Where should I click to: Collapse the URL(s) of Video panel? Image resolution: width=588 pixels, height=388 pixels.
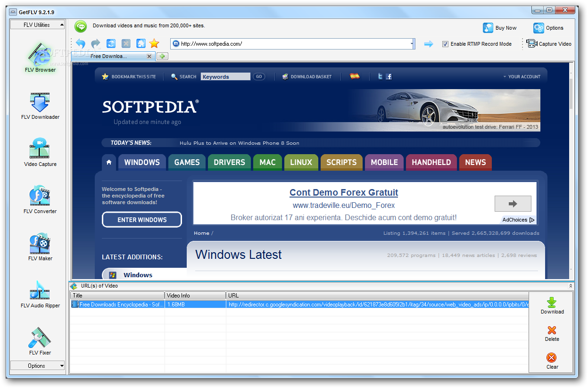coord(571,286)
